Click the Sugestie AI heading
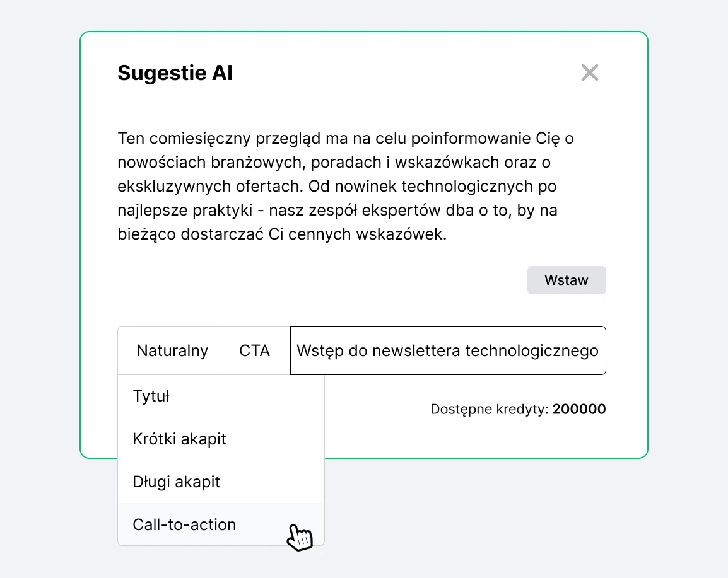728x578 pixels. [175, 73]
